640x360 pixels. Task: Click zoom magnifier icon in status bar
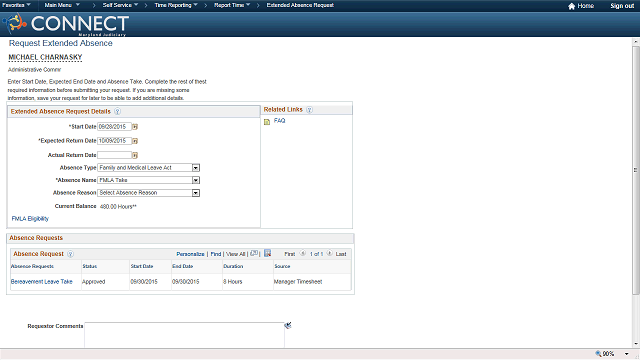coord(598,354)
